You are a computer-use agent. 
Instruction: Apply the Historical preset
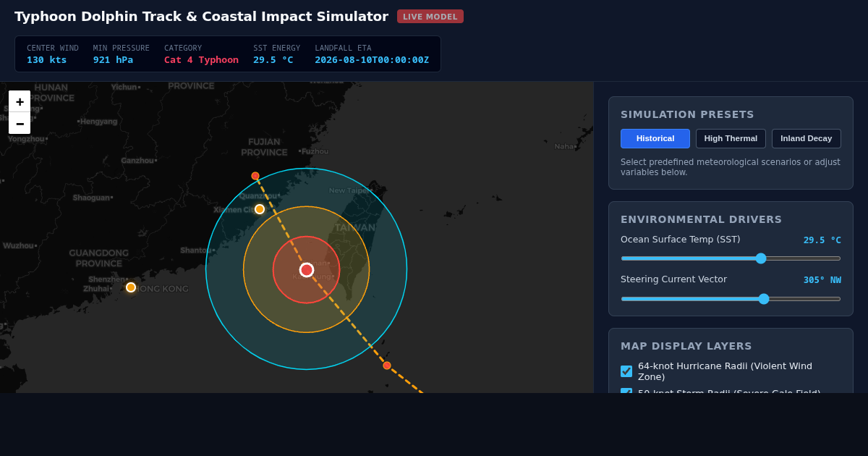tap(655, 138)
